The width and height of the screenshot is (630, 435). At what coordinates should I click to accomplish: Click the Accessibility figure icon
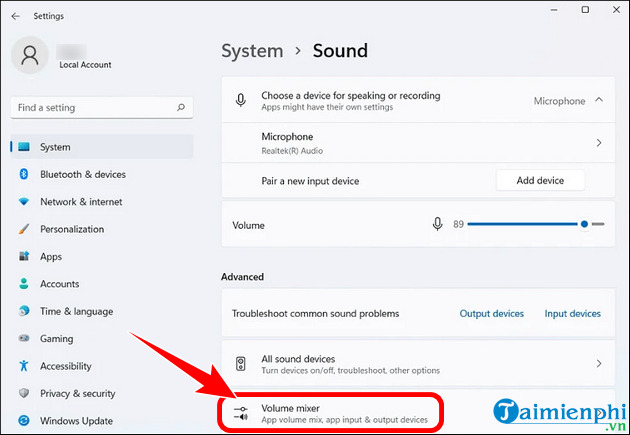tap(24, 366)
